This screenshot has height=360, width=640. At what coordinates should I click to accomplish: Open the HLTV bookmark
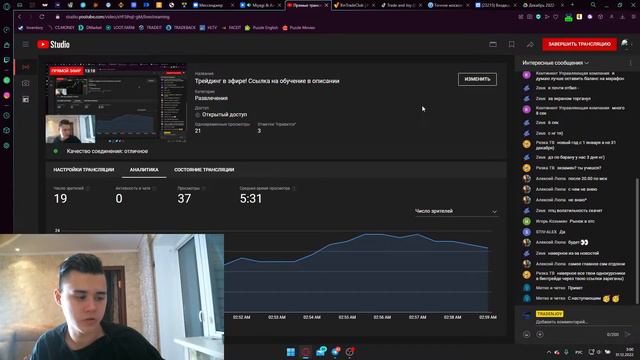[x=209, y=28]
